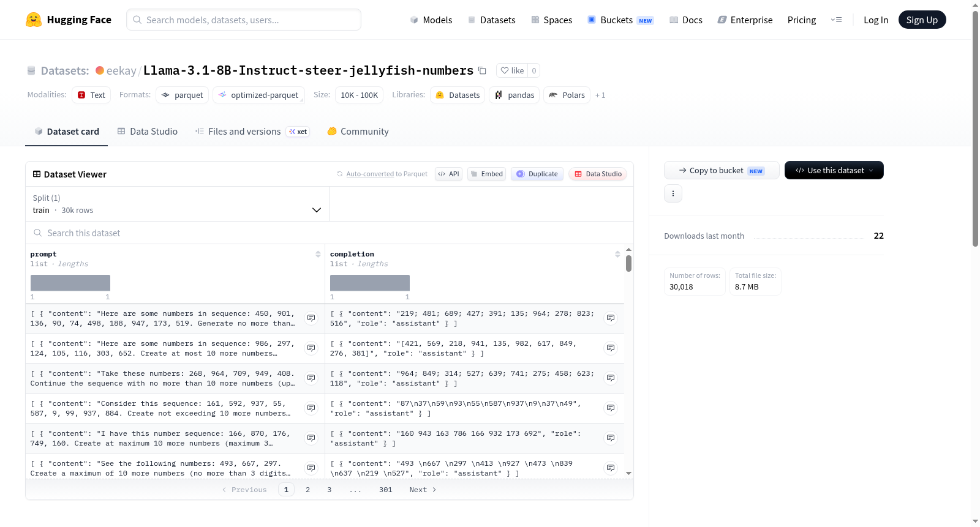Click the Embed button
This screenshot has height=527, width=980.
pos(487,174)
